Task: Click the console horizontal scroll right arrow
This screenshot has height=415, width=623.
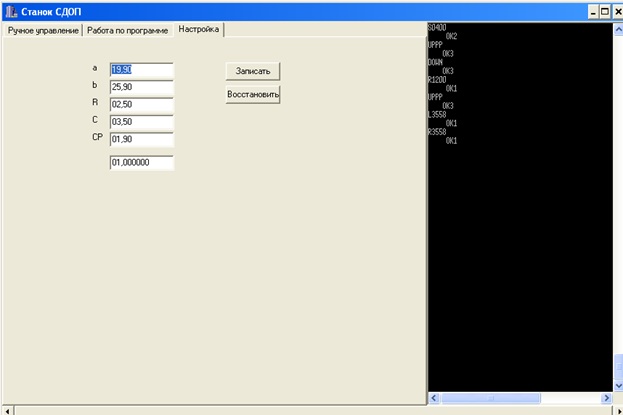Action: 606,398
